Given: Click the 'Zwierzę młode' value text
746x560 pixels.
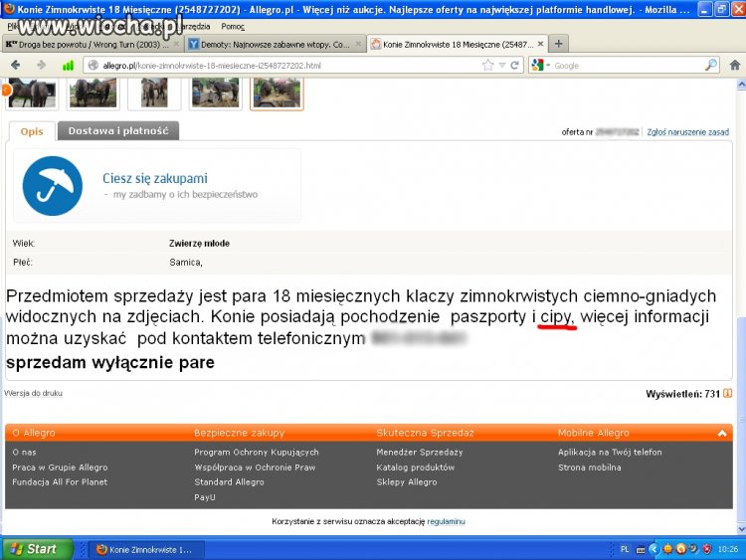Looking at the screenshot, I should [x=199, y=243].
